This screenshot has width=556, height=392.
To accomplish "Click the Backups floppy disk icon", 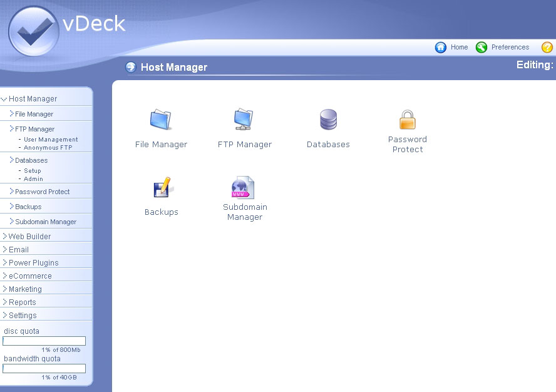I will (162, 188).
